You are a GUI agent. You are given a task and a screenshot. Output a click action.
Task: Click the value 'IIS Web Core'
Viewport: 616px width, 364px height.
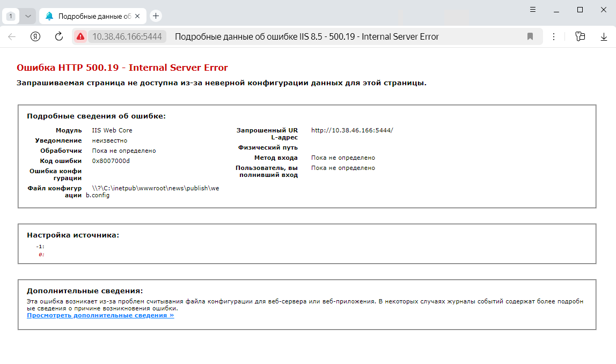(x=112, y=130)
